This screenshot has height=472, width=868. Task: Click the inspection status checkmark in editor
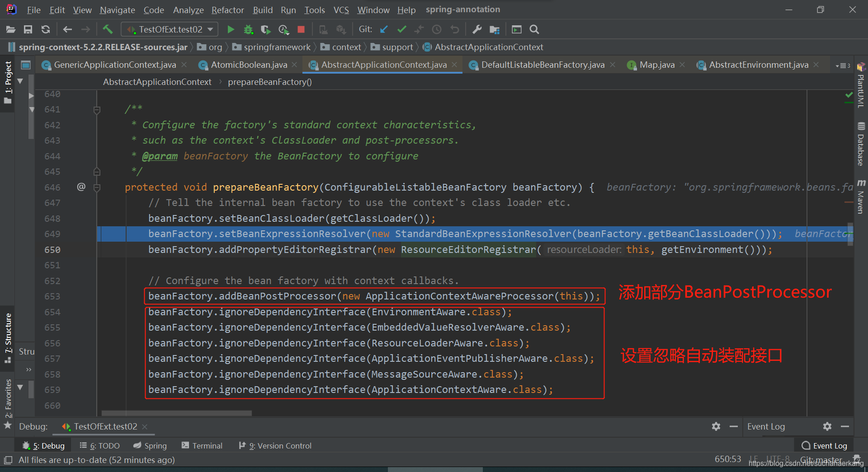pyautogui.click(x=849, y=95)
